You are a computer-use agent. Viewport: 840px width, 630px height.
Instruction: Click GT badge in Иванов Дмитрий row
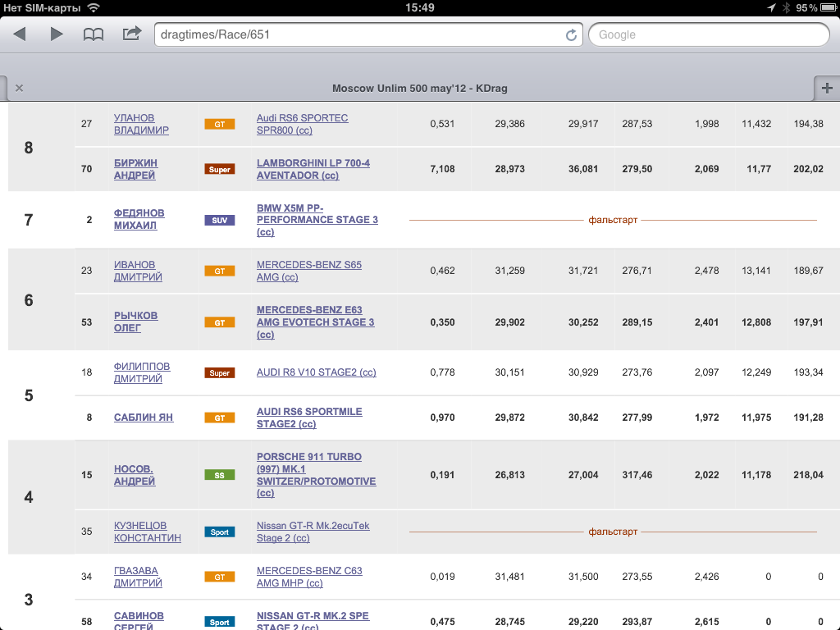(220, 271)
